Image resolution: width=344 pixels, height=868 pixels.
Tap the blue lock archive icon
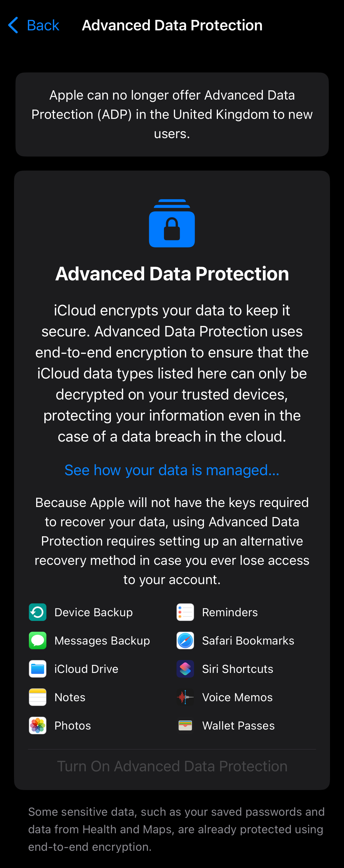tap(172, 224)
